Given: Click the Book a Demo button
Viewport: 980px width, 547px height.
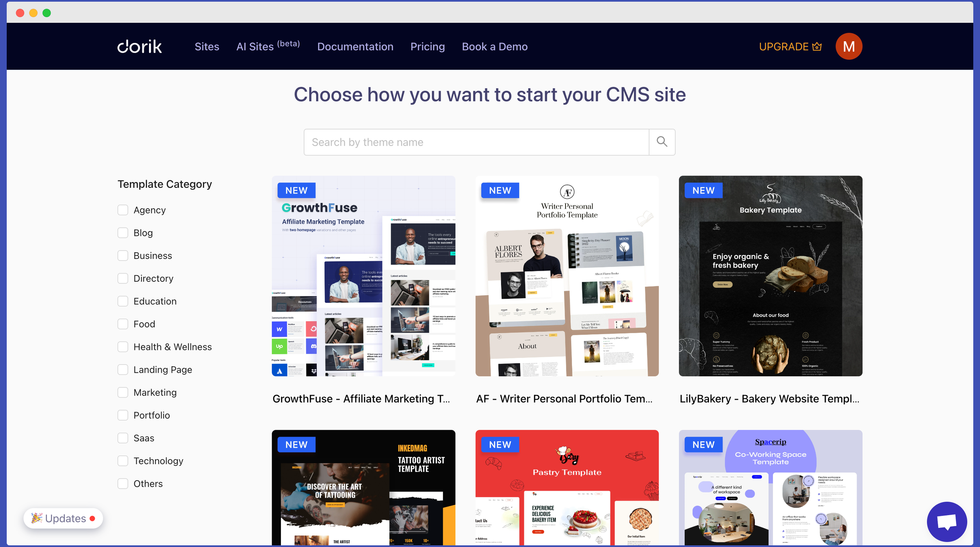Looking at the screenshot, I should tap(494, 47).
